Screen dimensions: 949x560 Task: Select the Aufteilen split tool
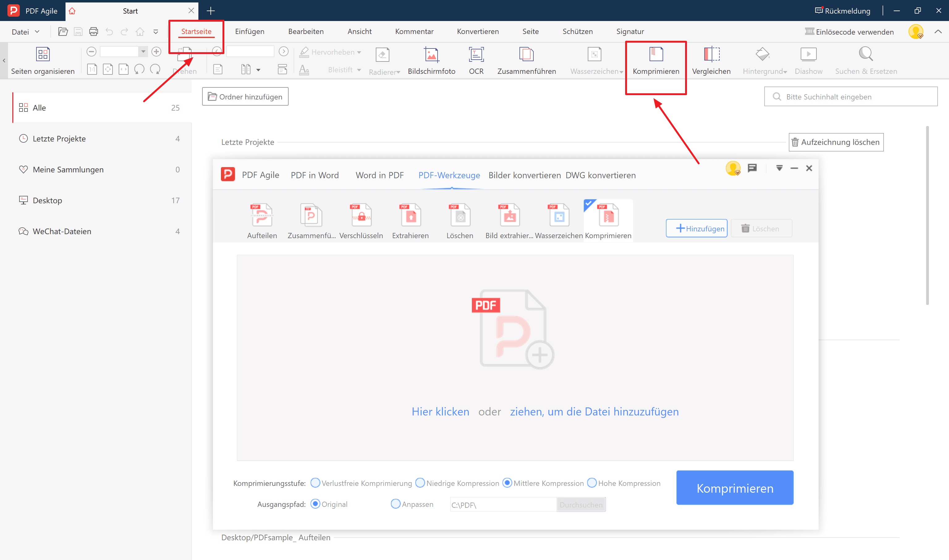[262, 221]
